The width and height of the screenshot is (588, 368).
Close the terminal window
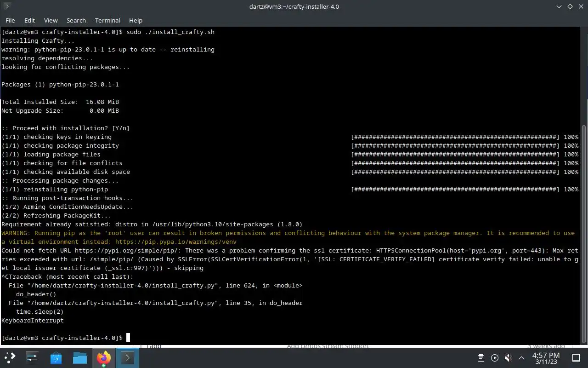(581, 6)
